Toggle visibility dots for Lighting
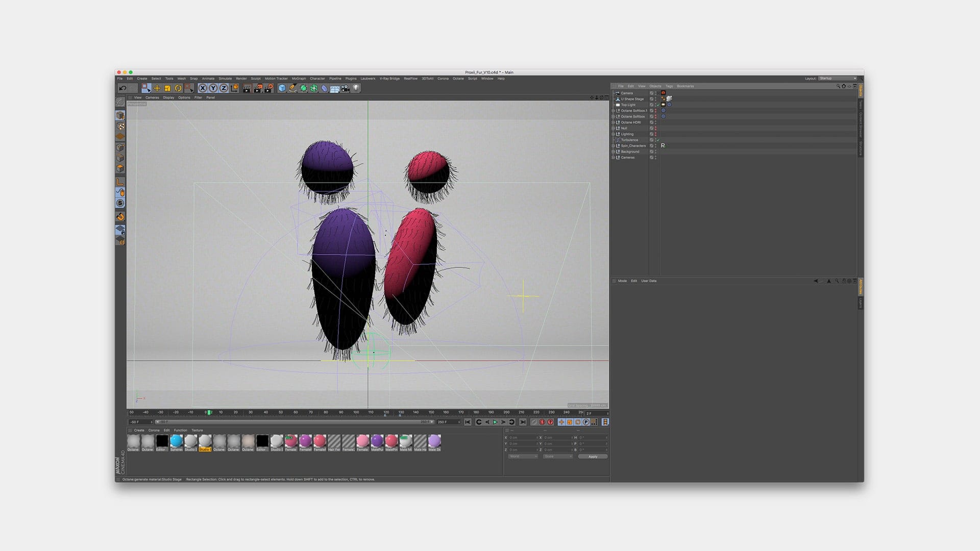 tap(656, 134)
